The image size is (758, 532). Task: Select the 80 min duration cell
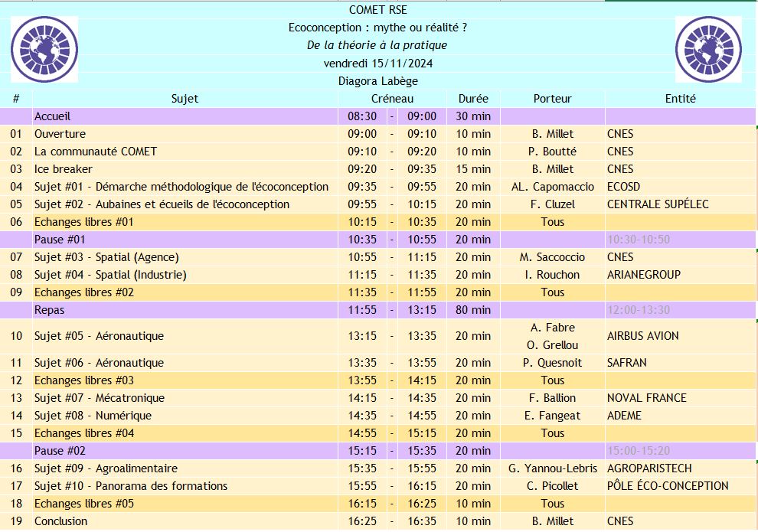(474, 310)
